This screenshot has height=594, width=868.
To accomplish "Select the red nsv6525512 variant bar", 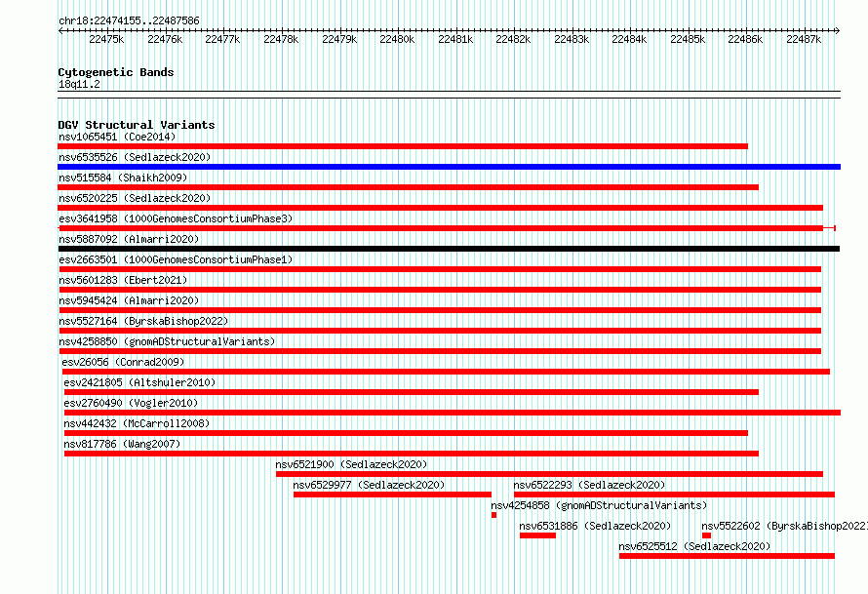I will 727,556.
